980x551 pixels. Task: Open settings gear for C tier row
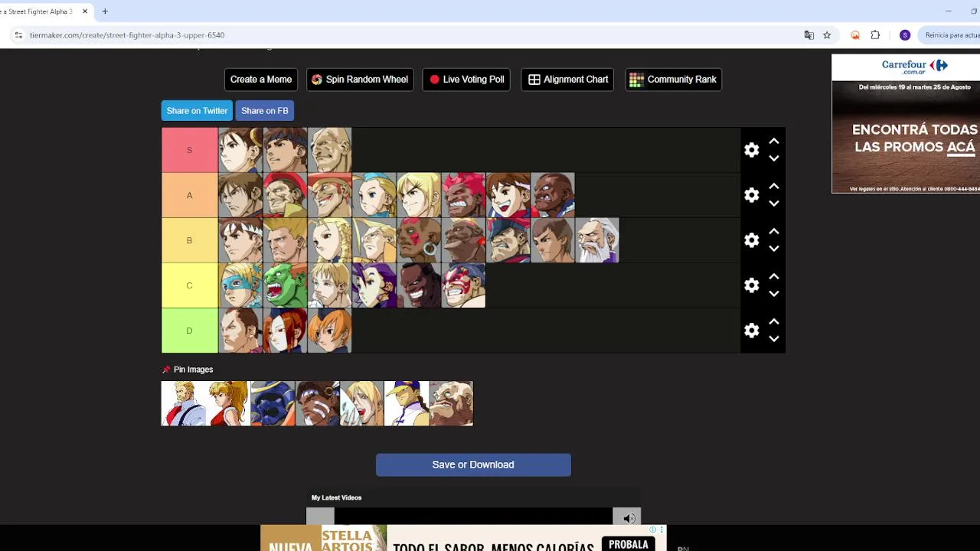tap(752, 285)
